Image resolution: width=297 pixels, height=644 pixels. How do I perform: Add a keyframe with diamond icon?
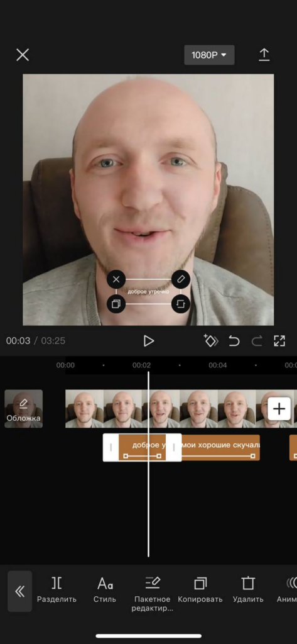211,341
